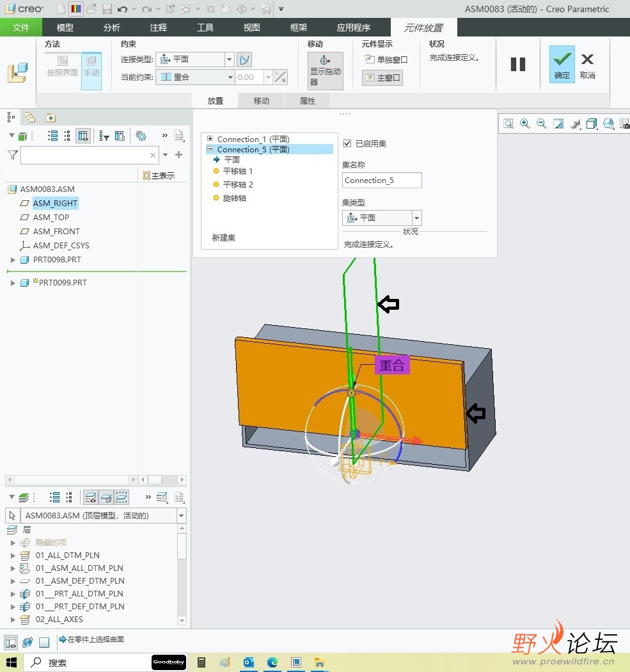The image size is (630, 672).
Task: Select the Model Tree tab icon
Action: click(11, 117)
